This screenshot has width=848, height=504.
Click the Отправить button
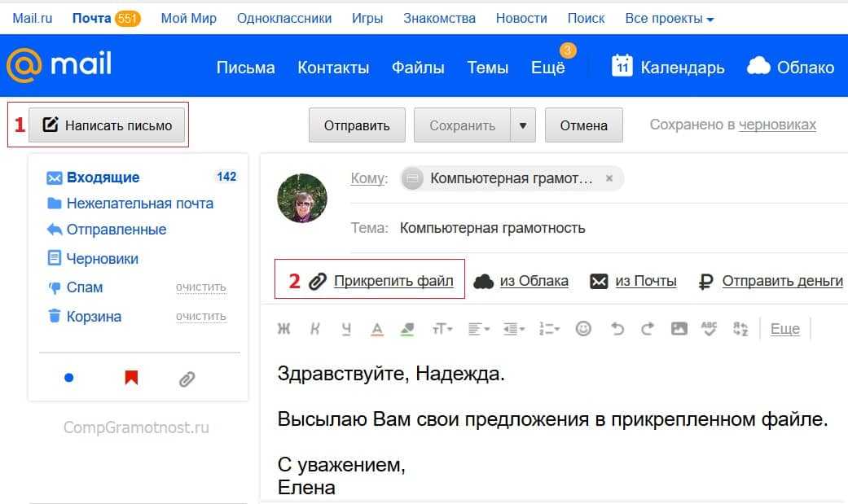coord(357,125)
